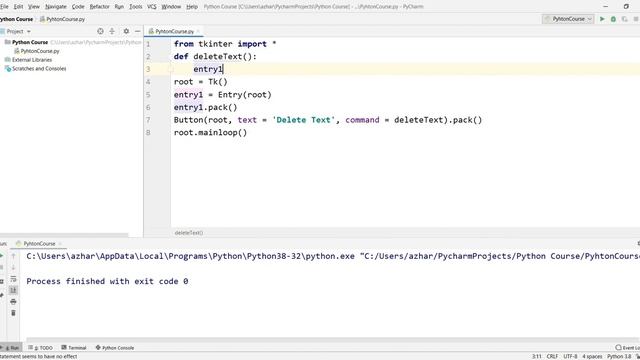Switch to the PyhtonCourse.py editor tab

(x=174, y=31)
